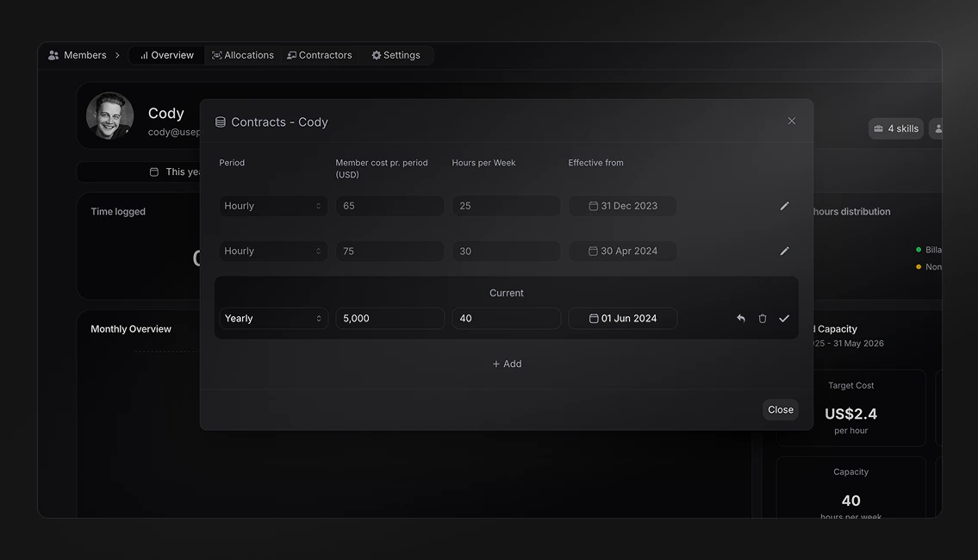Open the Hourly dropdown for the 65 cost row

click(x=273, y=206)
